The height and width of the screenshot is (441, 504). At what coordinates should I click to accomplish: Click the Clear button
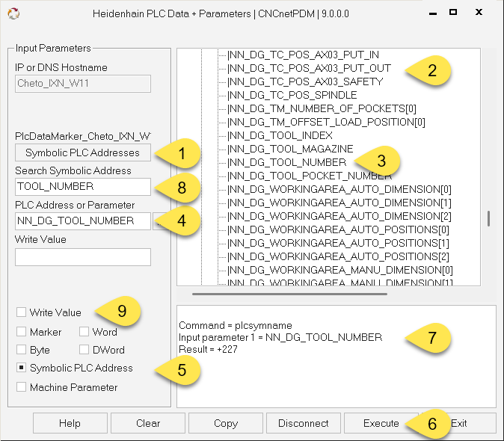pos(148,423)
